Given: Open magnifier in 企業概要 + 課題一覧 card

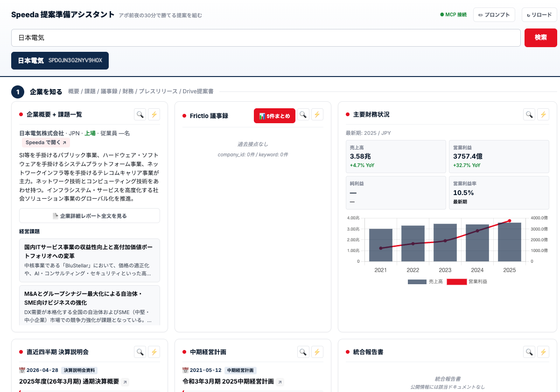Looking at the screenshot, I should (140, 114).
